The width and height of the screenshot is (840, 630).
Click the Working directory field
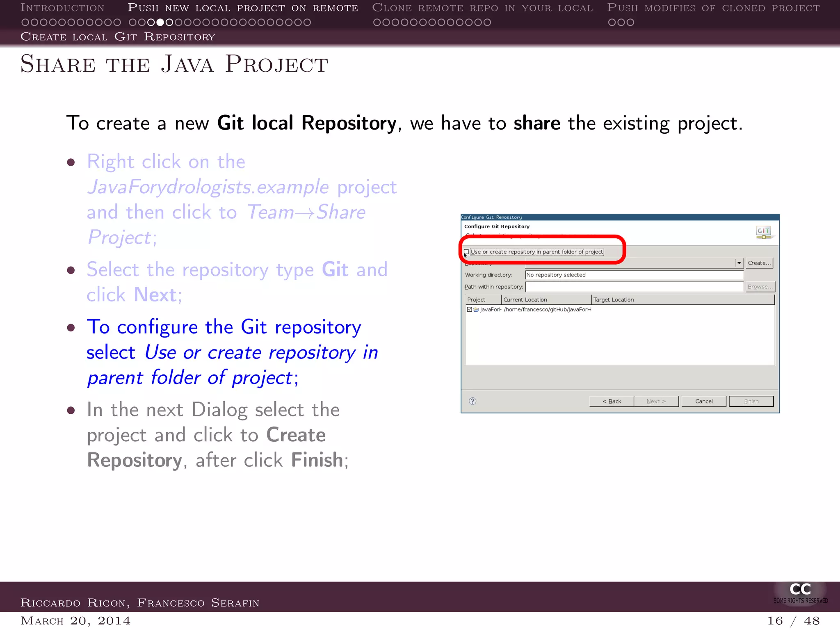pyautogui.click(x=634, y=275)
